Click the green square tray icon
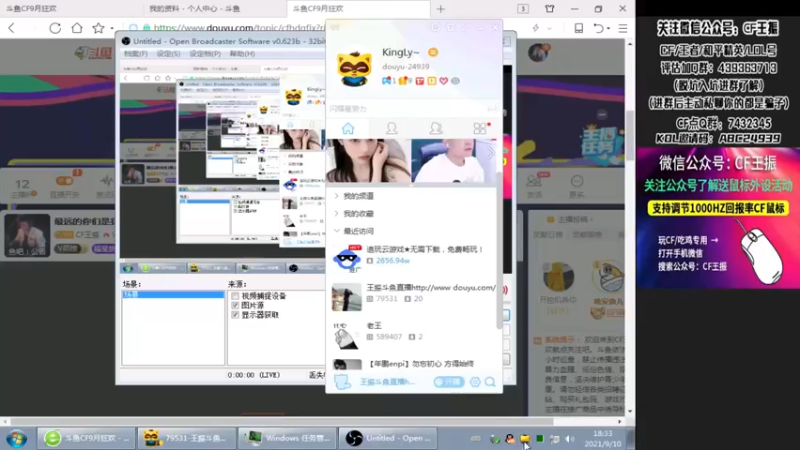Screen dimensions: 800x450 pyautogui.click(x=540, y=439)
